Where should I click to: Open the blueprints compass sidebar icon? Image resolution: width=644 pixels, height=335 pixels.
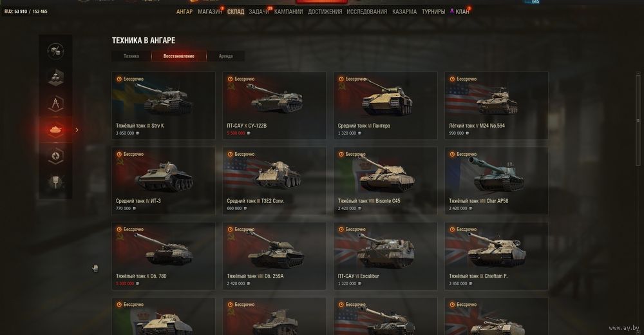coord(55,104)
